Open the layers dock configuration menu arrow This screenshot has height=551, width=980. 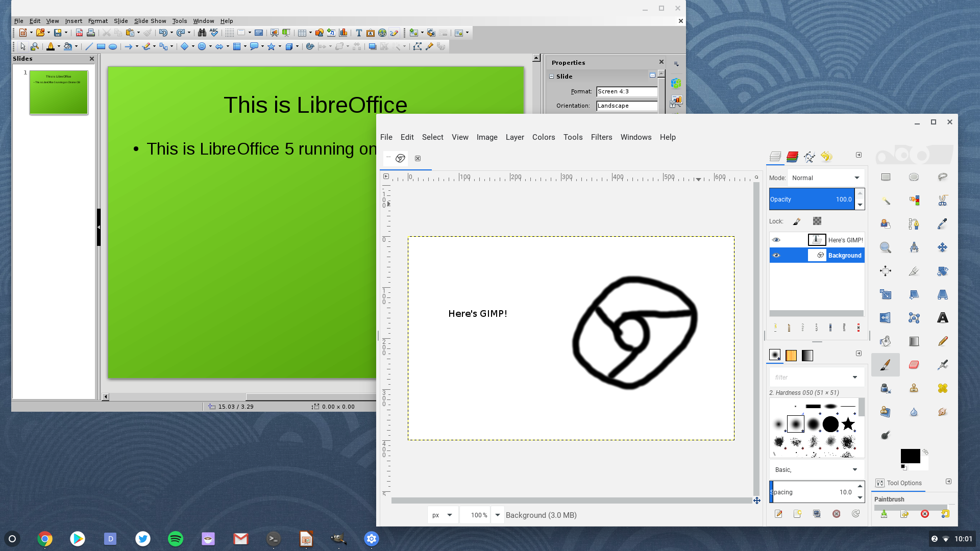(x=859, y=155)
